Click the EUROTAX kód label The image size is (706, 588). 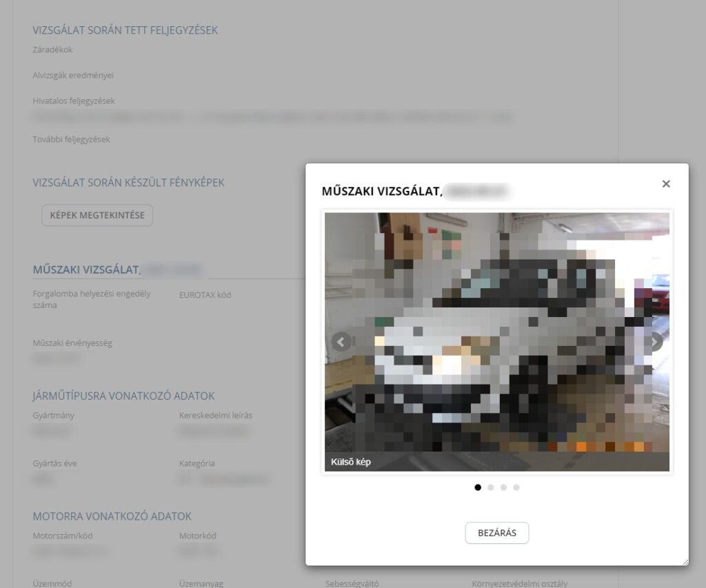click(x=205, y=295)
